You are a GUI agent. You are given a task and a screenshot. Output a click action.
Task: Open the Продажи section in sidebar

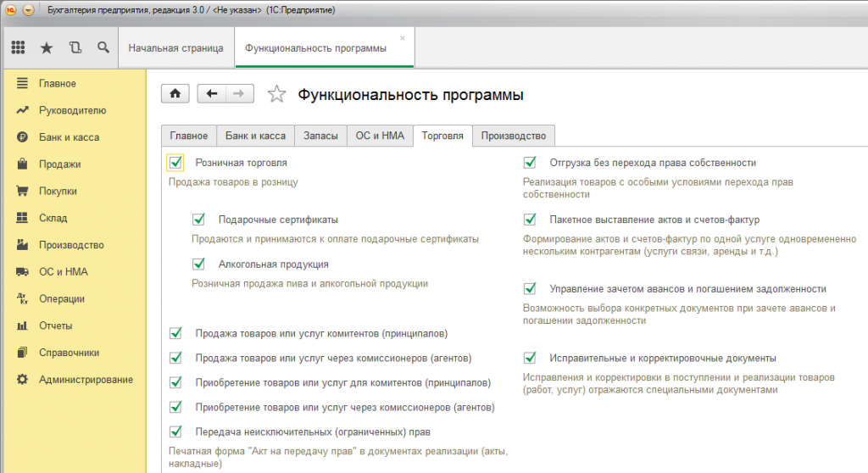(59, 164)
